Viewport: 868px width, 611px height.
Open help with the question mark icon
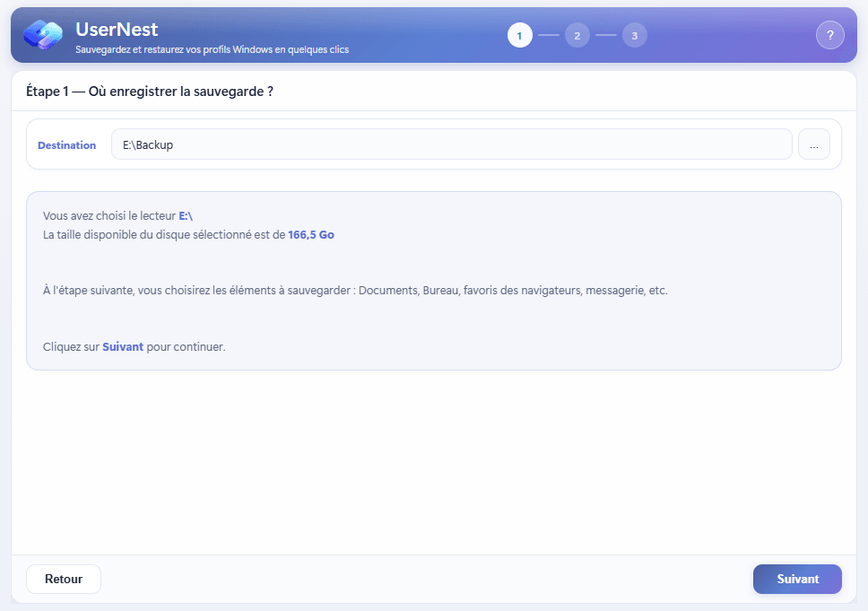(x=830, y=35)
